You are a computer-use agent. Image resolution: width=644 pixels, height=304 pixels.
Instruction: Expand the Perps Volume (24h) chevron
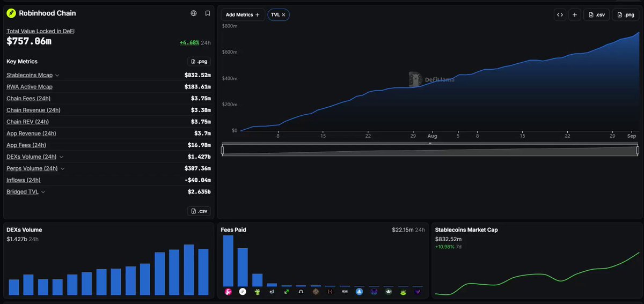coord(63,168)
